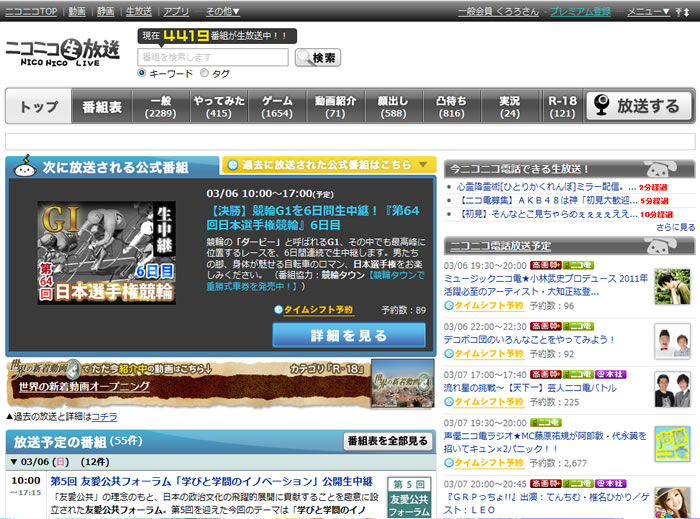Click the ニコニコTOP link

coord(31,12)
